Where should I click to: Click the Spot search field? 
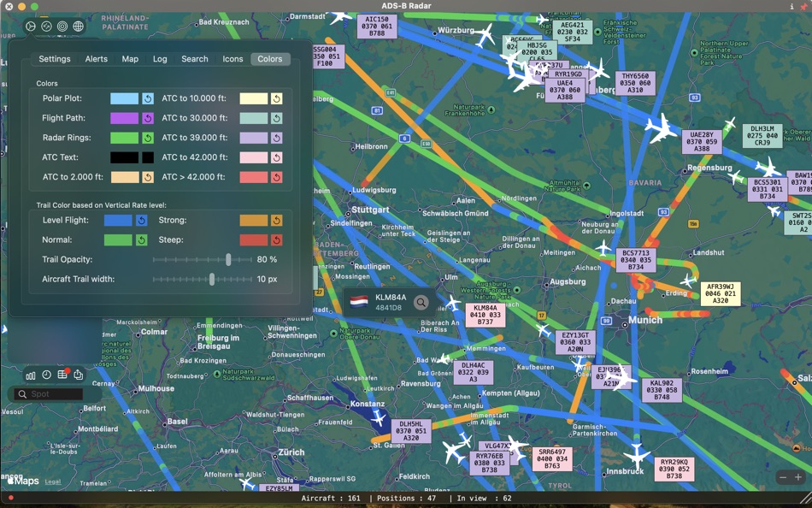tap(50, 394)
